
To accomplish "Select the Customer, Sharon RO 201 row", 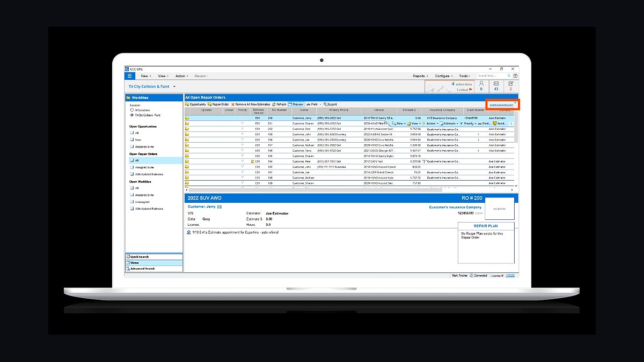I will pyautogui.click(x=349, y=123).
